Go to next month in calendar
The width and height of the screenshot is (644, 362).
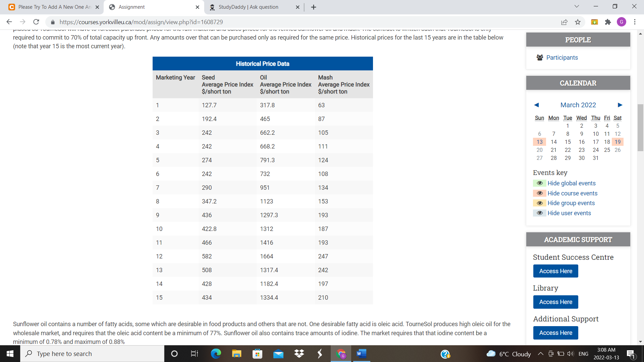point(620,105)
